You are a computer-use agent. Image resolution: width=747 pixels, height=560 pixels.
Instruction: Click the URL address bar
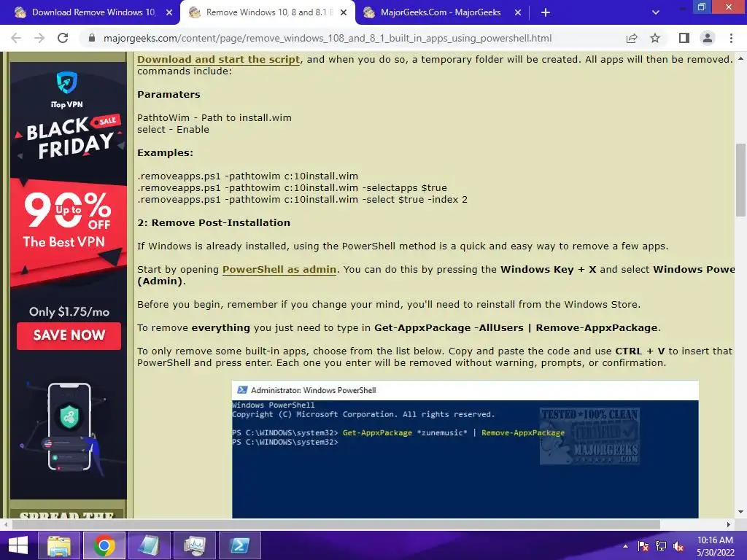pos(328,38)
